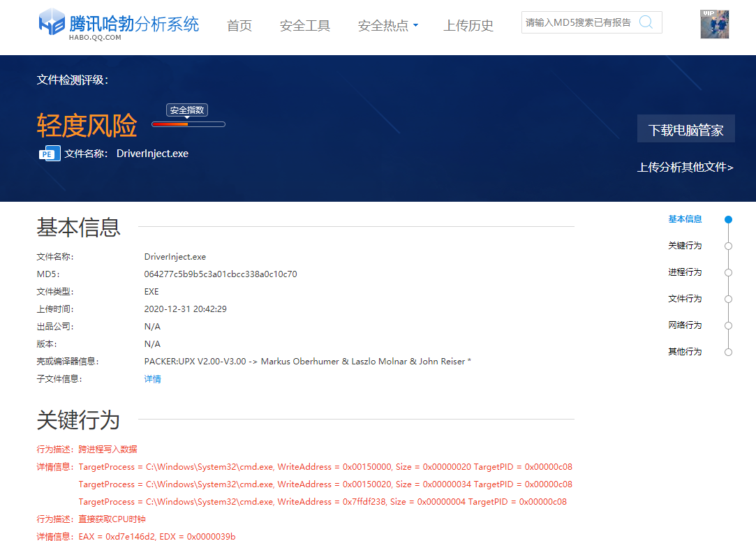This screenshot has height=541, width=756.
Task: Open 安全工具 from the navigation bar
Action: click(x=304, y=26)
